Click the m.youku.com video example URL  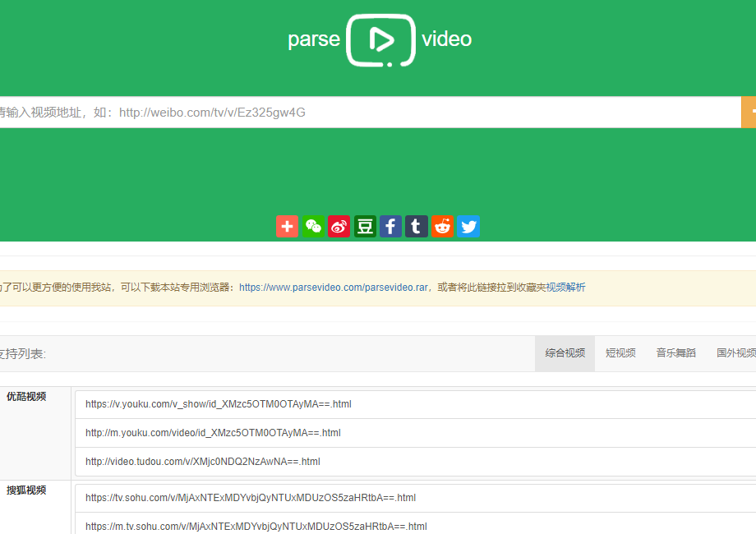tap(213, 433)
